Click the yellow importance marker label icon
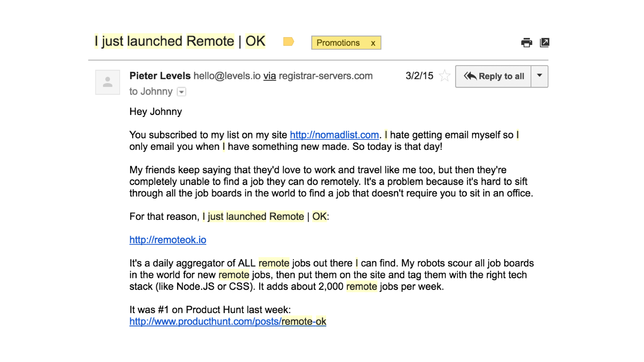This screenshot has height=362, width=644. coord(288,42)
